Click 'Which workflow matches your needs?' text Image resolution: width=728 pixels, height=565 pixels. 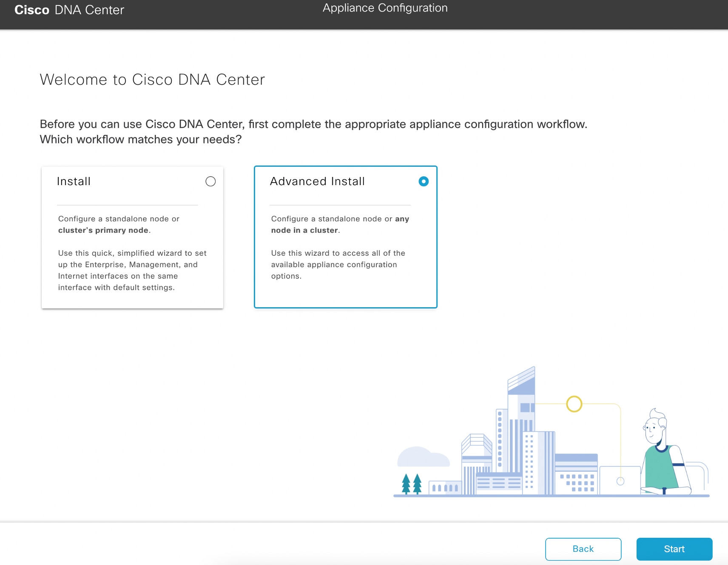click(x=141, y=140)
